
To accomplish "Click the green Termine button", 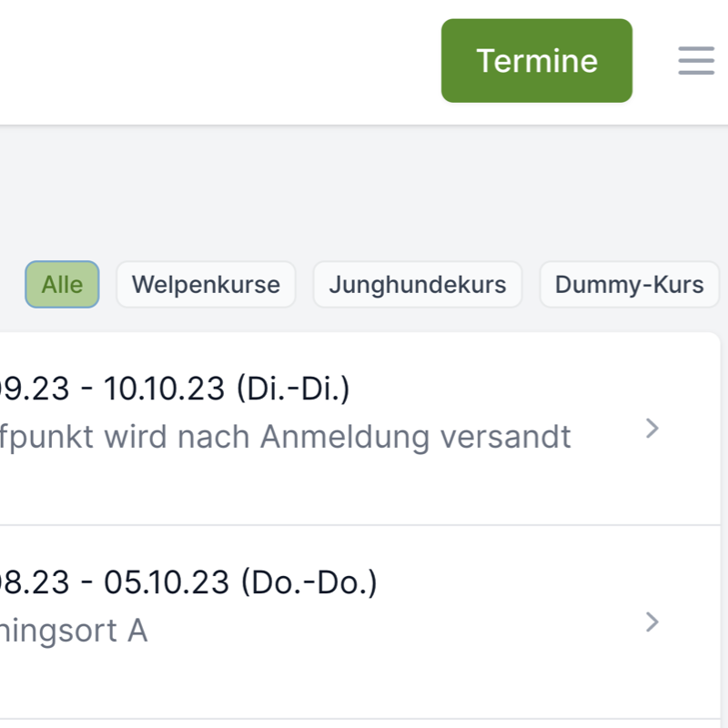I will 537,61.
